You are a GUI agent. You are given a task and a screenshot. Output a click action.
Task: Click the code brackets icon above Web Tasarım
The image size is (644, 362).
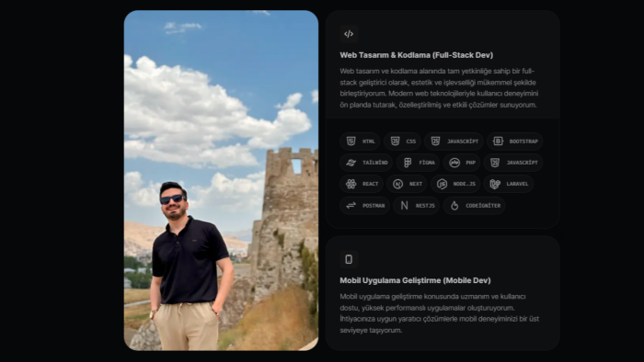tap(349, 34)
